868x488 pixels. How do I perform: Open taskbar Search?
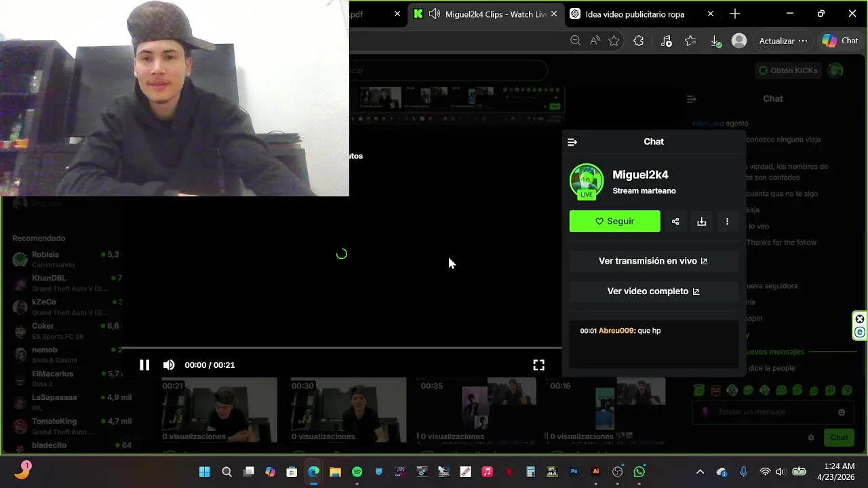click(226, 472)
